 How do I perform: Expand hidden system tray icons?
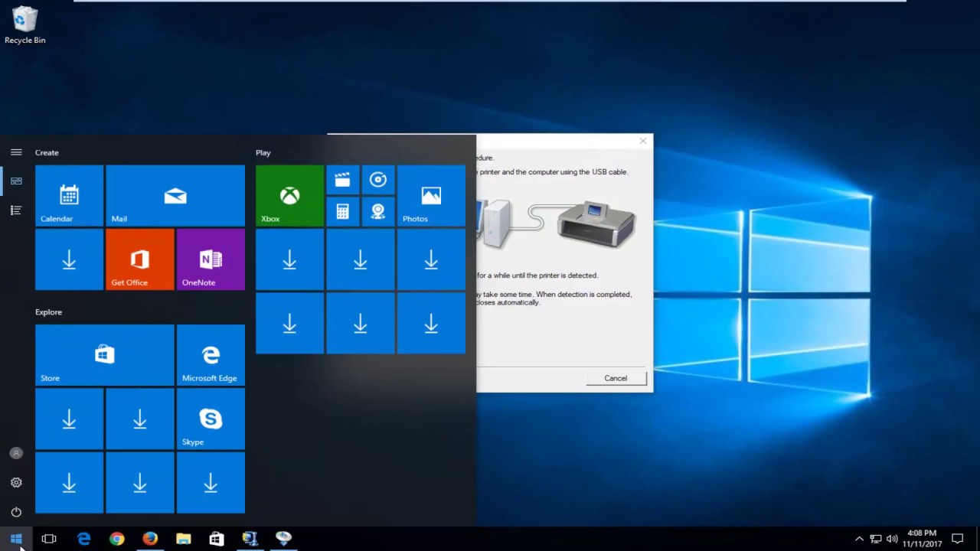click(x=859, y=539)
